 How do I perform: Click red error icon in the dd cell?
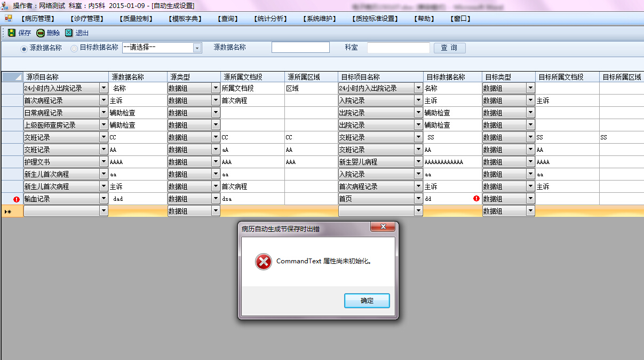tap(476, 198)
